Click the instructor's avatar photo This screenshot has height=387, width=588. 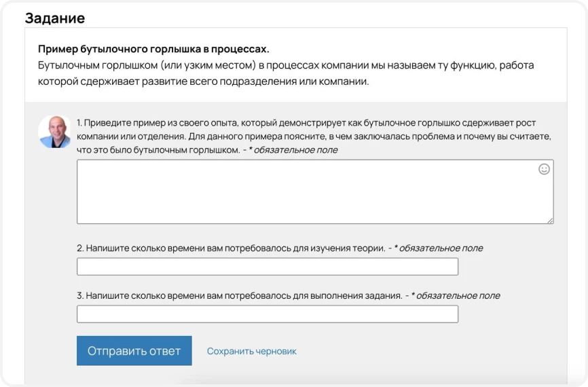tap(55, 131)
